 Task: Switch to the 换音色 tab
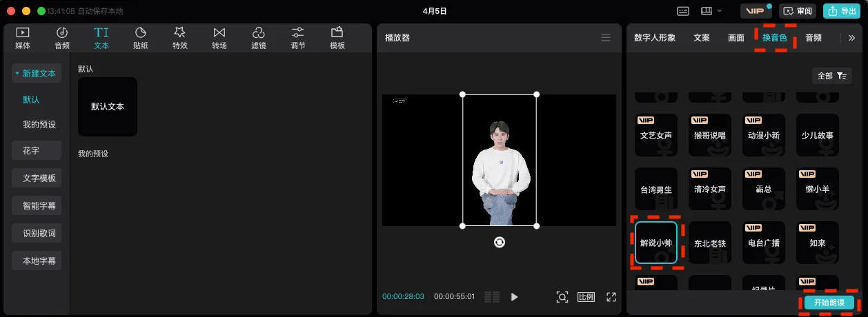point(775,38)
